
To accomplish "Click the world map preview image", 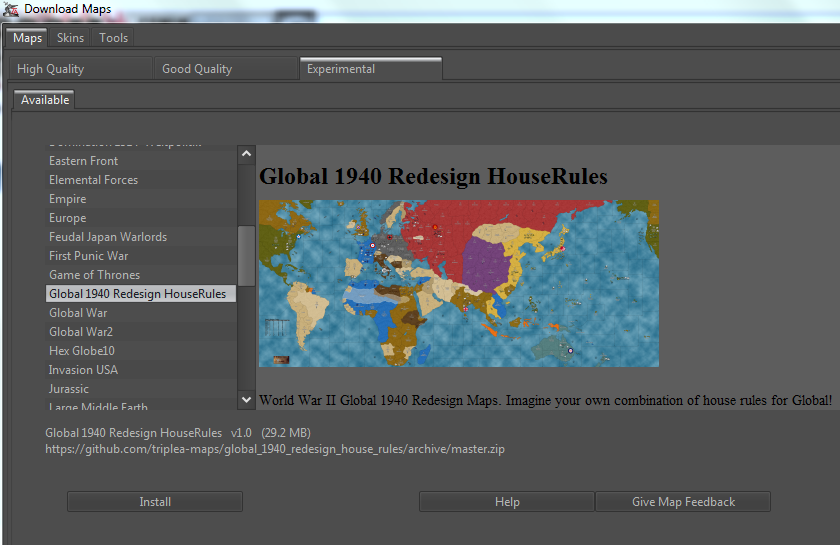I will 459,283.
